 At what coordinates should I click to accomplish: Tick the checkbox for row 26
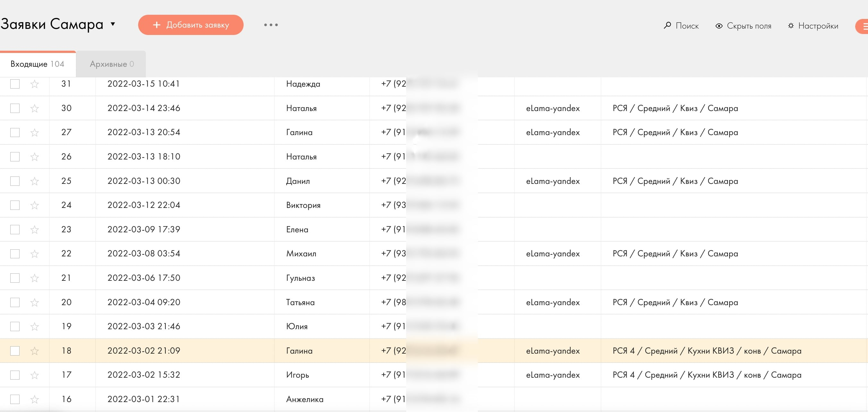coord(15,157)
